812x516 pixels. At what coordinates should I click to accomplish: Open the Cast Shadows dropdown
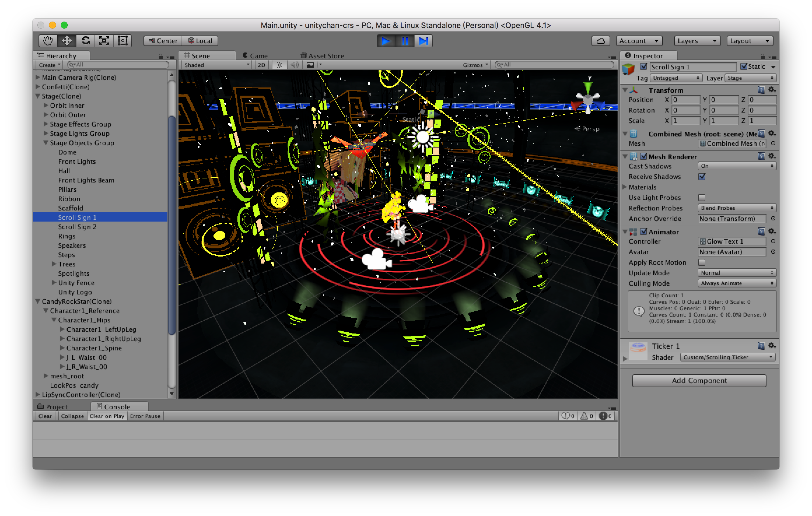736,166
